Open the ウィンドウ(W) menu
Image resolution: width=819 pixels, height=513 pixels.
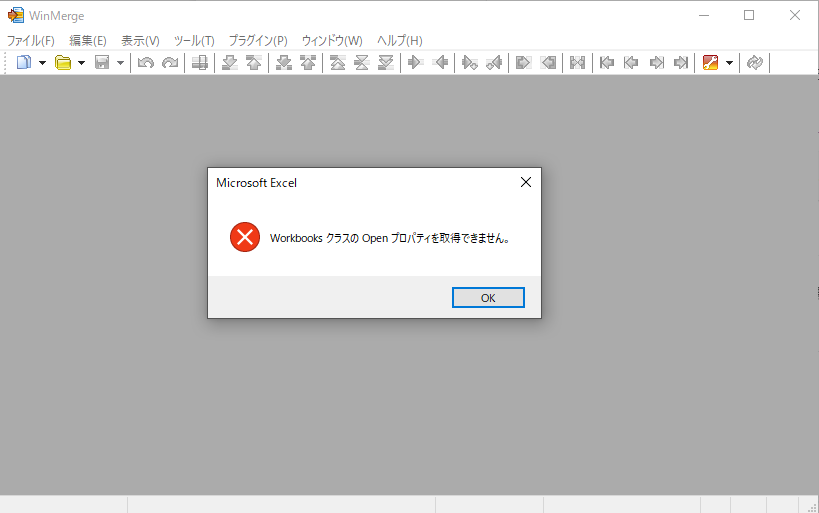pyautogui.click(x=332, y=40)
